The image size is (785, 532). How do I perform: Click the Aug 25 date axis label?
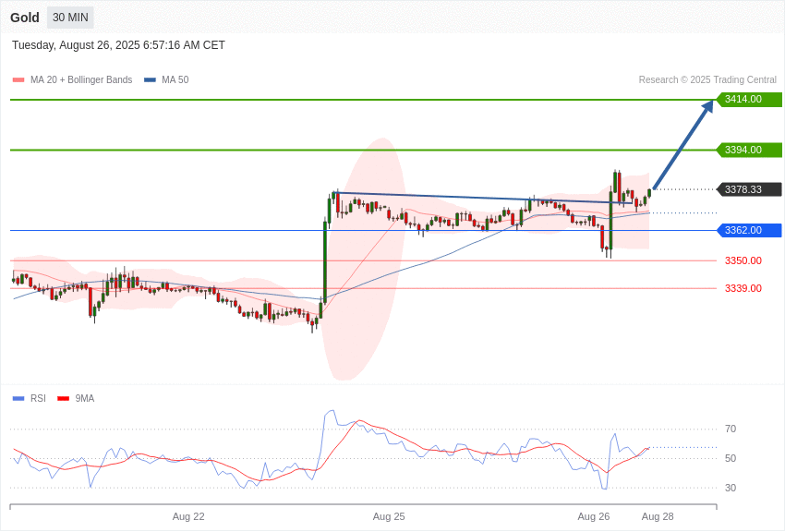[x=389, y=516]
